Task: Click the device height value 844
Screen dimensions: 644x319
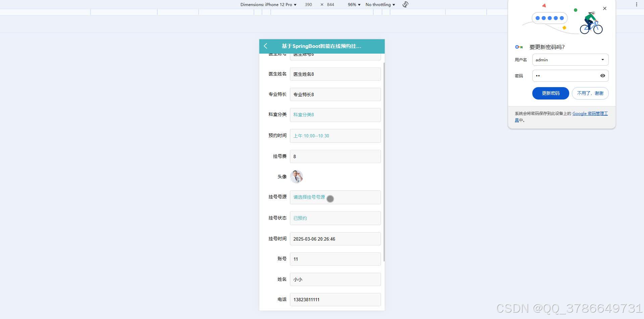Action: point(330,4)
